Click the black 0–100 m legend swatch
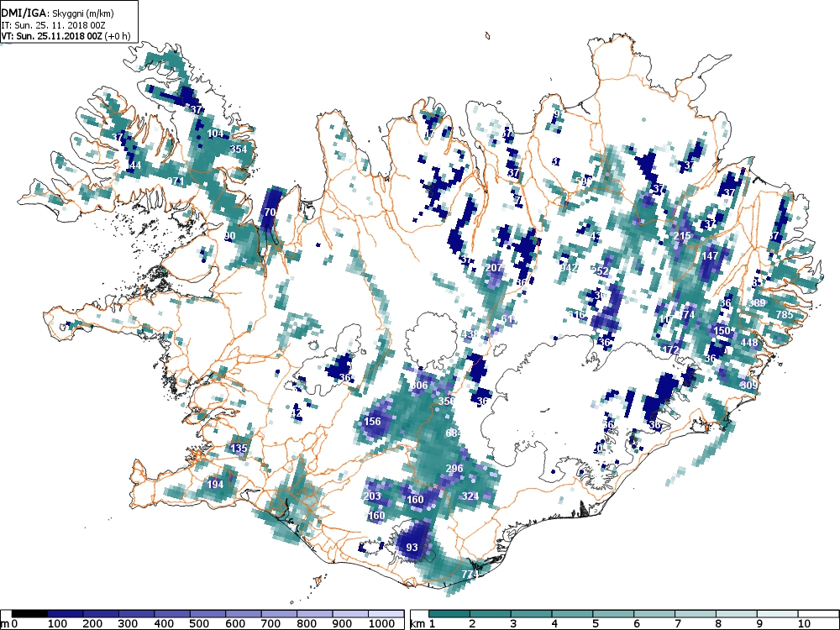The image size is (840, 630). (x=29, y=614)
